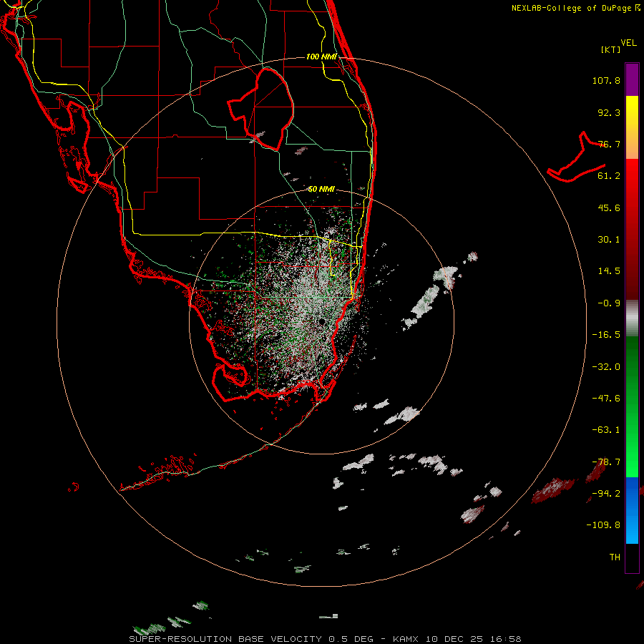The height and width of the screenshot is (644, 644).
Task: Click the 92.3 velocity scale value
Action: tap(609, 112)
